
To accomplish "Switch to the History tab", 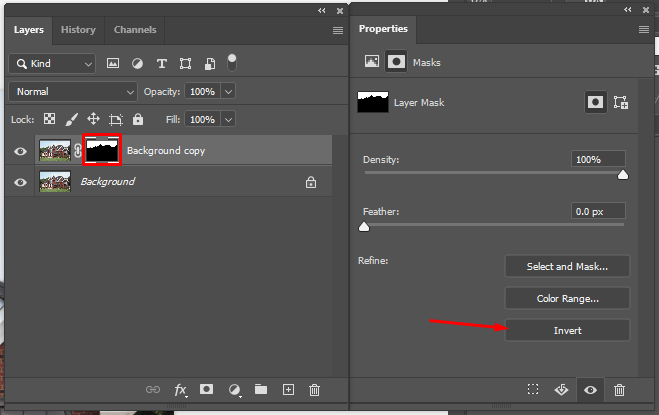I will click(78, 30).
